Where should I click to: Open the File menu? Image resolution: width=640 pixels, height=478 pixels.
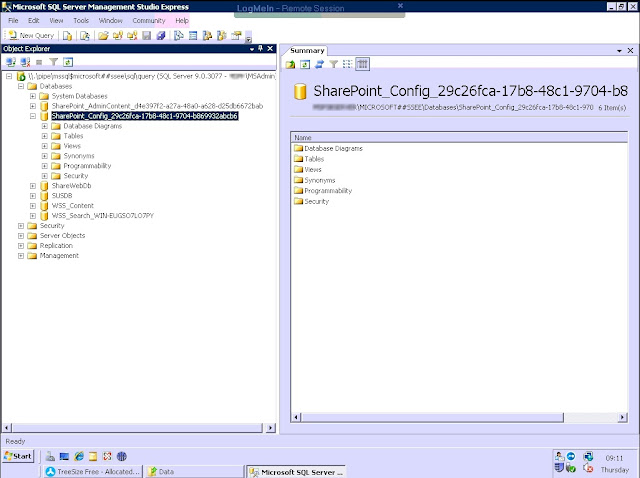(x=13, y=20)
